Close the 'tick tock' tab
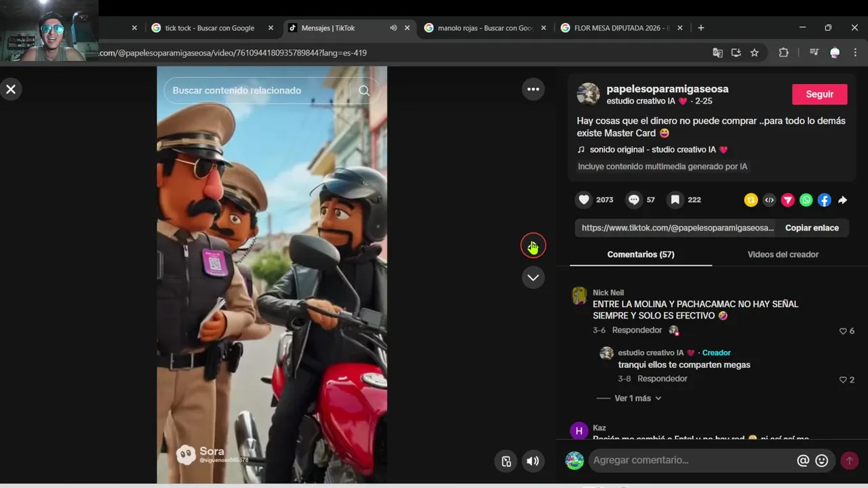This screenshot has width=868, height=488. coord(271,28)
